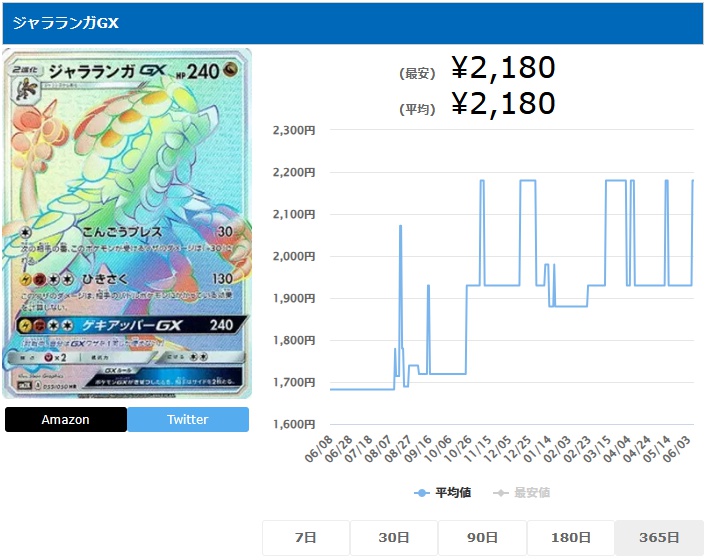Click the 2,300円 axis label
708x560 pixels.
[x=294, y=131]
